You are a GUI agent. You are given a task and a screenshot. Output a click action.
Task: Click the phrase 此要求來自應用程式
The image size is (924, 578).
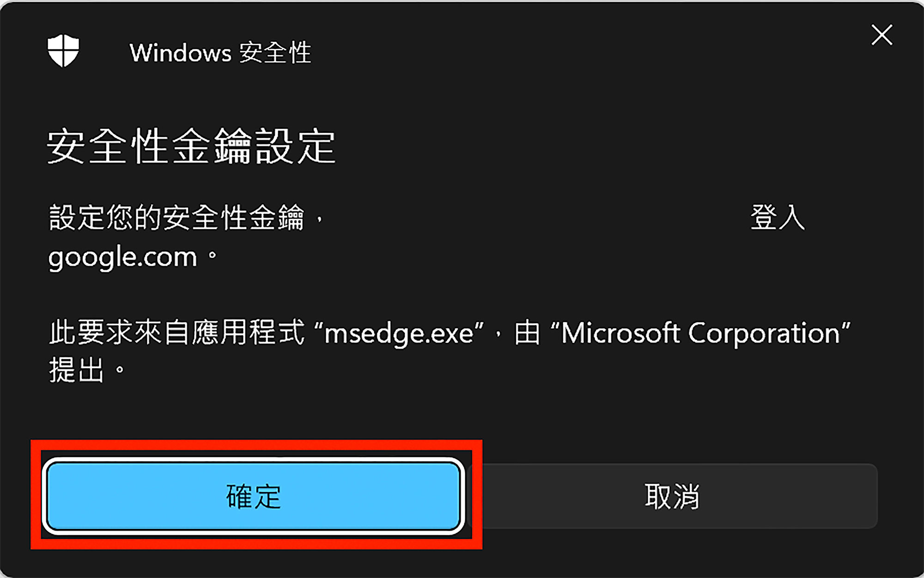pos(177,332)
